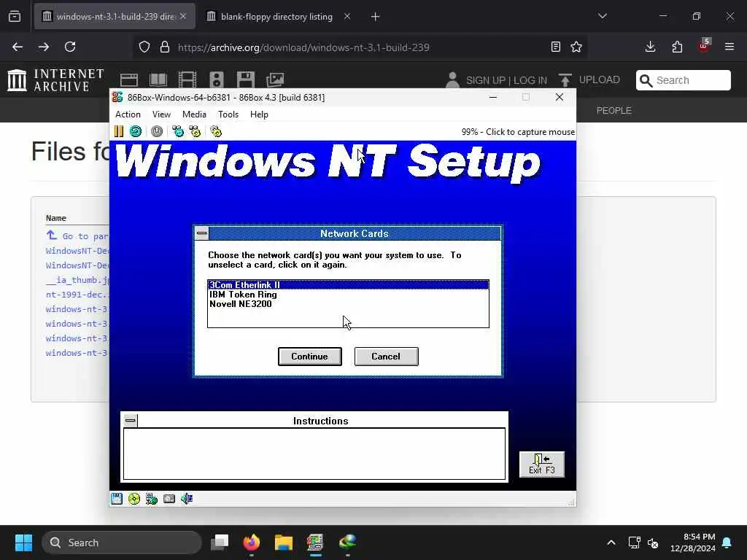Go forward in Firefox
Image resolution: width=747 pixels, height=560 pixels.
click(x=43, y=47)
